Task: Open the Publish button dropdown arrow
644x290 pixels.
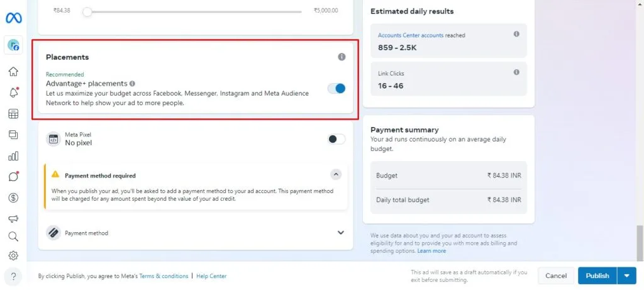Action: (x=627, y=276)
